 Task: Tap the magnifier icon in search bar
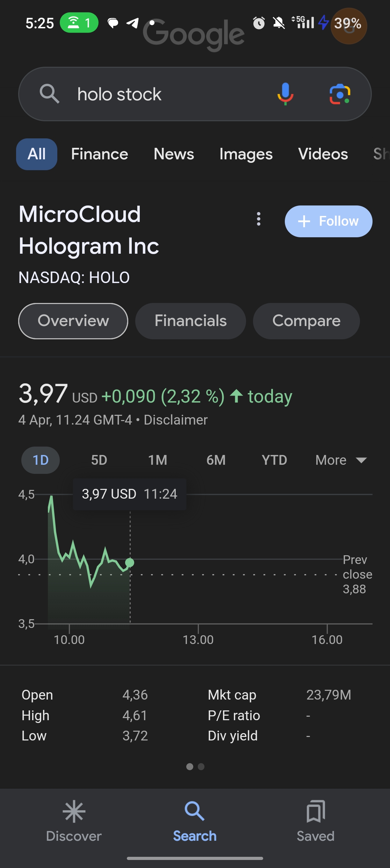point(49,94)
